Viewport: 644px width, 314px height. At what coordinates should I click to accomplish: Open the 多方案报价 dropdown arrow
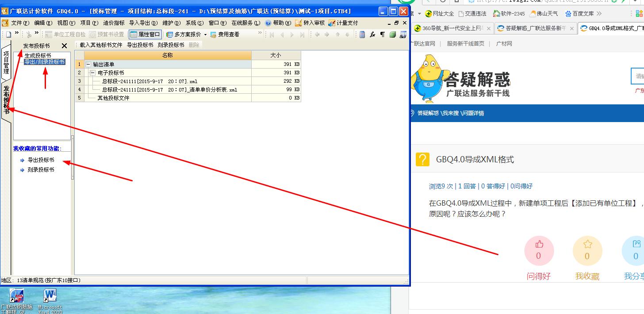(205, 34)
